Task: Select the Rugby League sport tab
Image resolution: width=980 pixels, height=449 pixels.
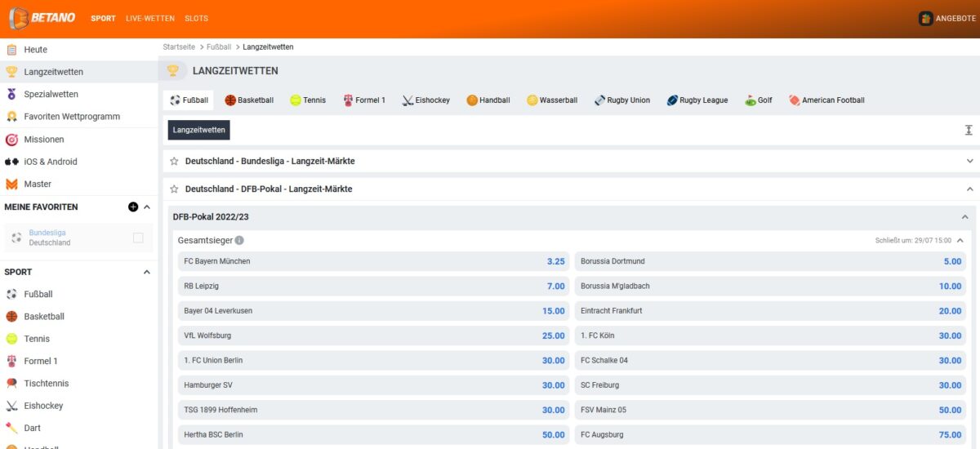Action: (697, 100)
